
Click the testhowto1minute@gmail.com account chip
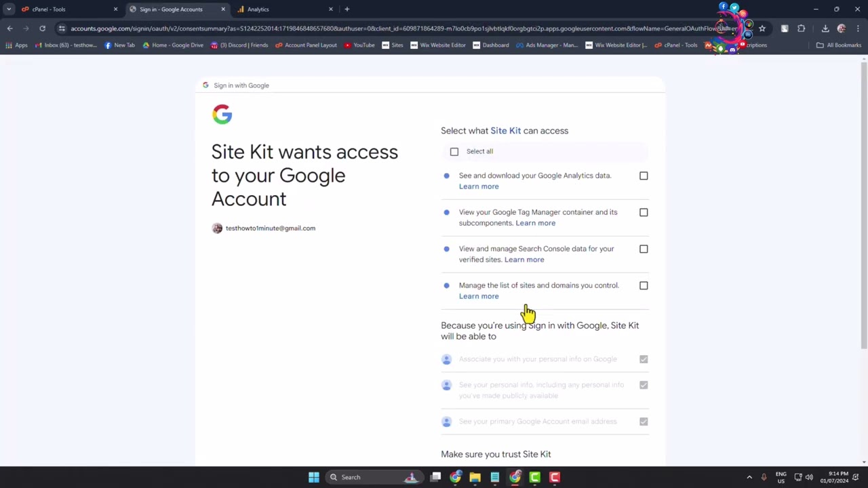click(264, 228)
